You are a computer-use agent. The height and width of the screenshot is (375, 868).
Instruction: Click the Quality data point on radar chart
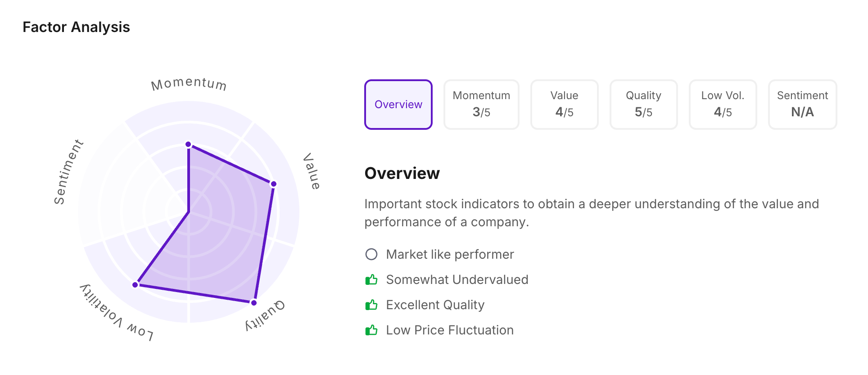point(254,302)
